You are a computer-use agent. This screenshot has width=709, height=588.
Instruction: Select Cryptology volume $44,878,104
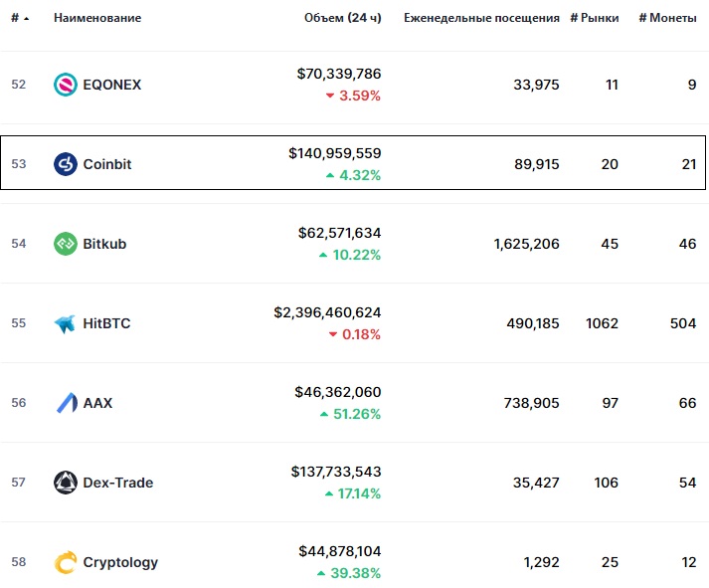pyautogui.click(x=340, y=551)
